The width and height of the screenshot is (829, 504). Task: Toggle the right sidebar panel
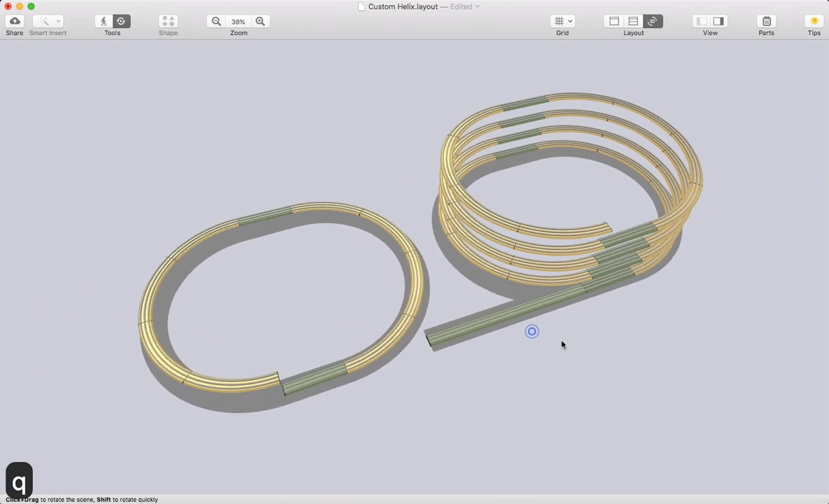tap(718, 21)
